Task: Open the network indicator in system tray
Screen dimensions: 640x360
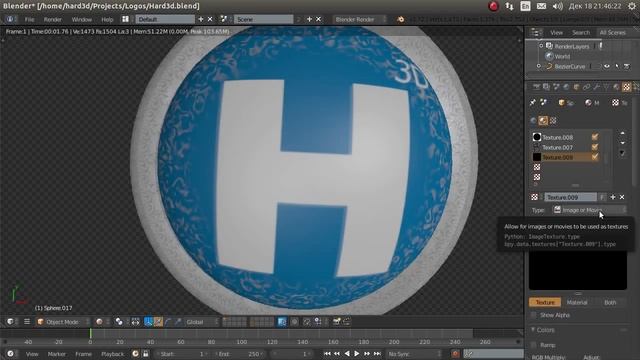Action: (x=509, y=6)
